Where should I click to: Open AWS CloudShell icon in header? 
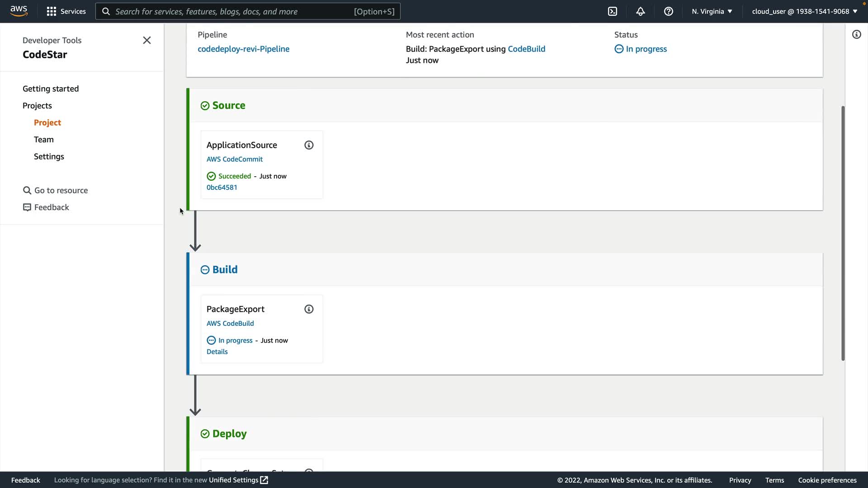[613, 11]
